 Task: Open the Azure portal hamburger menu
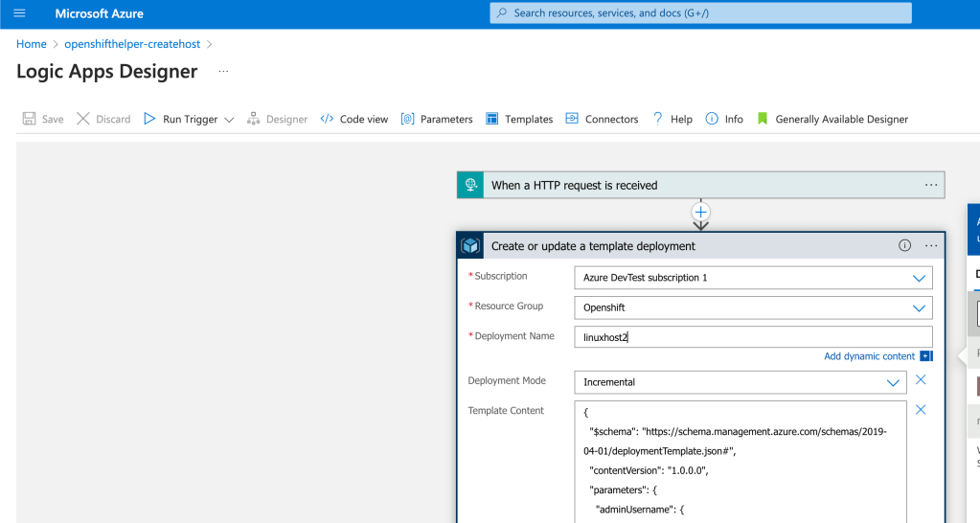[19, 13]
